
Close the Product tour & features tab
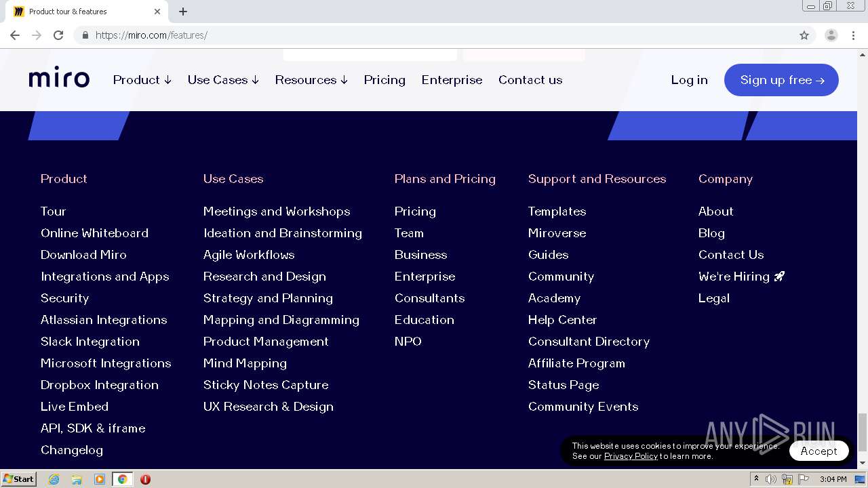click(157, 12)
